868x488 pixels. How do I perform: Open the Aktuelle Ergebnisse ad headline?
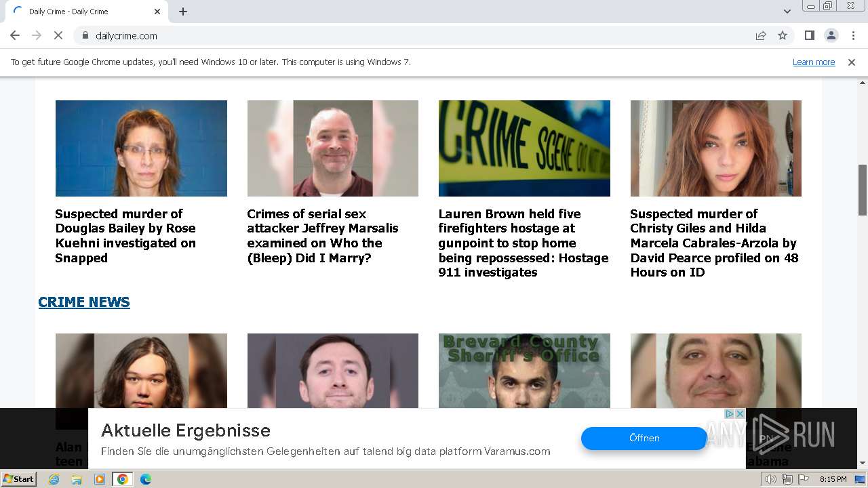click(x=186, y=430)
